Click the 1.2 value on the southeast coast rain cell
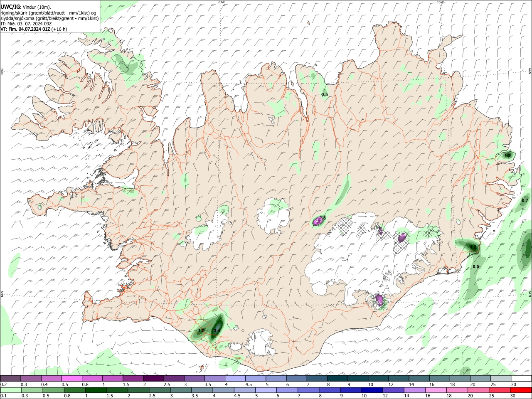532x399 pixels. [473, 247]
